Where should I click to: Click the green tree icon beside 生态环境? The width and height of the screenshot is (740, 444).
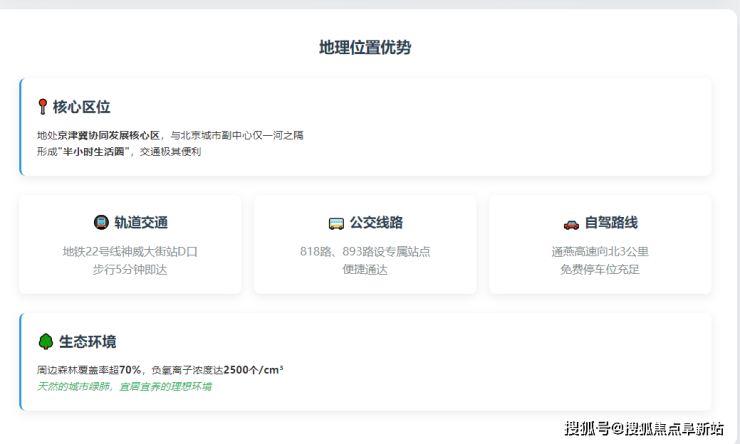point(45,341)
